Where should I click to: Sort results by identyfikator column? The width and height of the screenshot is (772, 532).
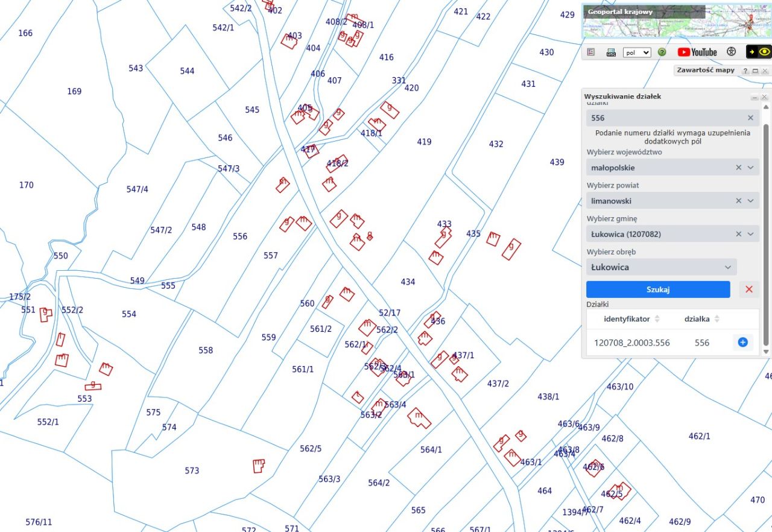coord(632,319)
